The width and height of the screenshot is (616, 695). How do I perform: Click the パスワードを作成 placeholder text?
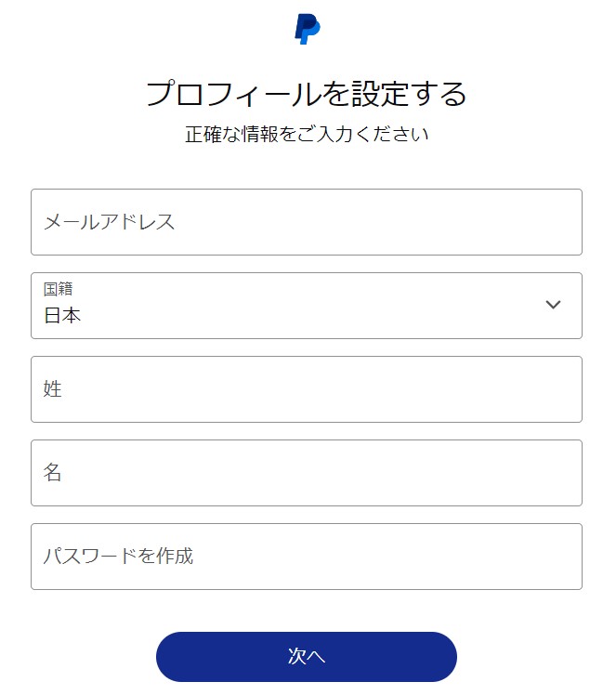tap(118, 557)
